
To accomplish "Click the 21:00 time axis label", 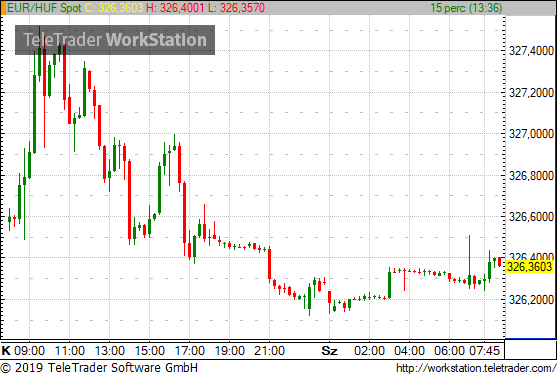I will pos(269,351).
